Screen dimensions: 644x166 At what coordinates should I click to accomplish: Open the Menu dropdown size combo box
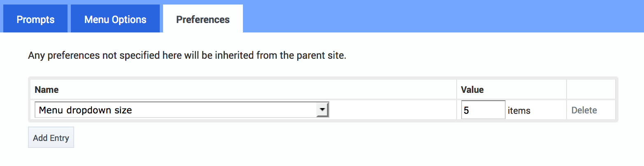point(176,110)
